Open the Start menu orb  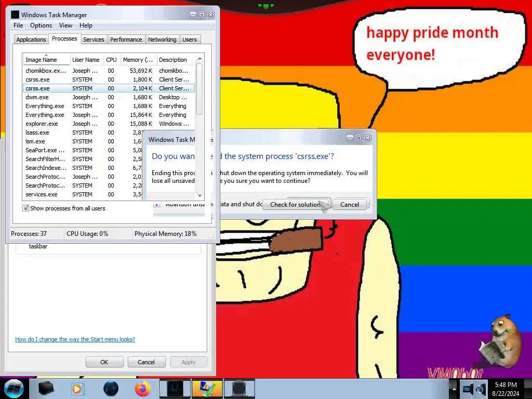click(x=14, y=389)
